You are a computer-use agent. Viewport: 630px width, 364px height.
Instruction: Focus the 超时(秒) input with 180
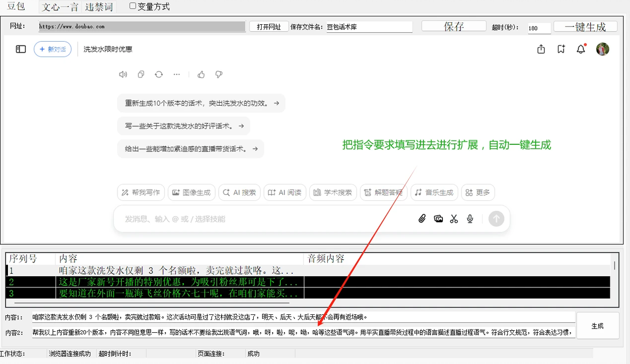click(539, 28)
